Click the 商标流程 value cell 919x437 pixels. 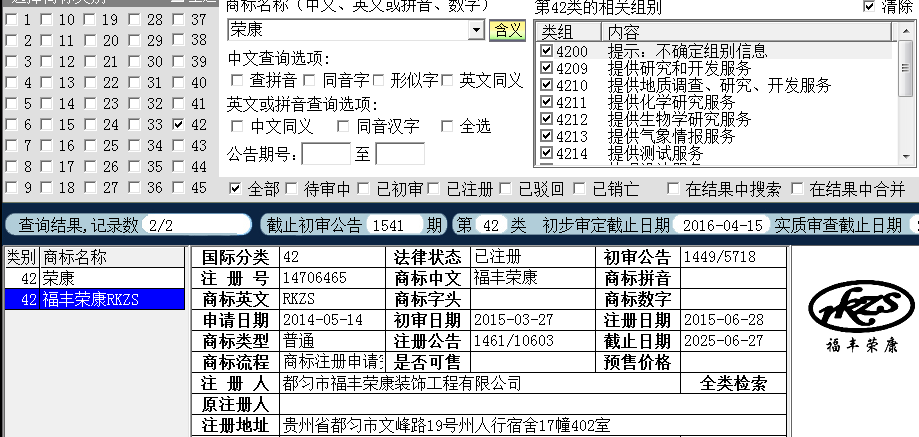(x=332, y=361)
